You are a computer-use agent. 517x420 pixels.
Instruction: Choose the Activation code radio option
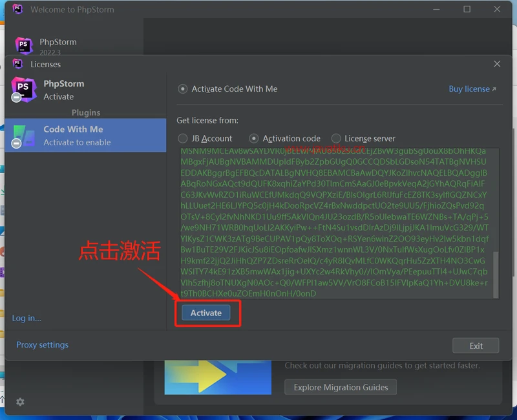pos(254,138)
